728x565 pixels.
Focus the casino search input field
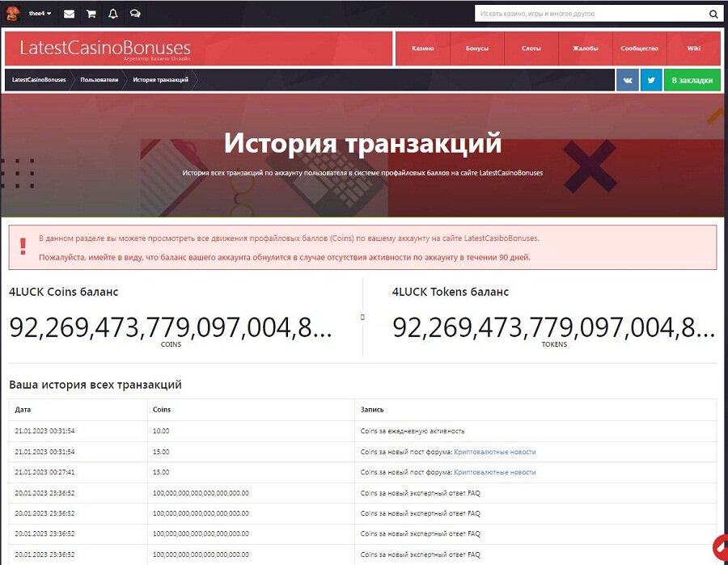coord(590,14)
